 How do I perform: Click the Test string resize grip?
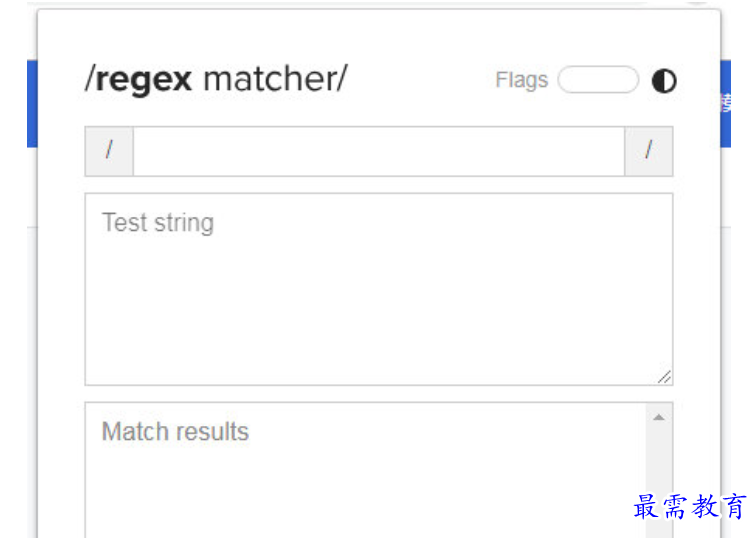(664, 377)
